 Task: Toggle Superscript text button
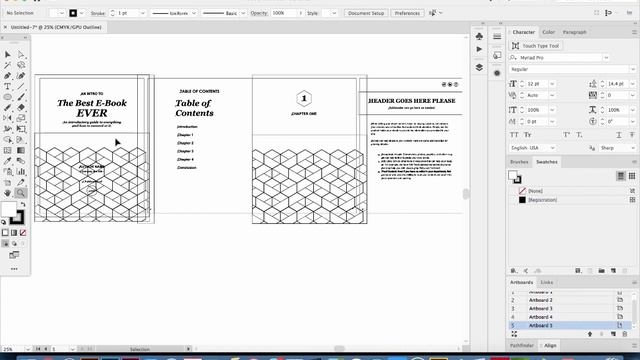tap(567, 135)
